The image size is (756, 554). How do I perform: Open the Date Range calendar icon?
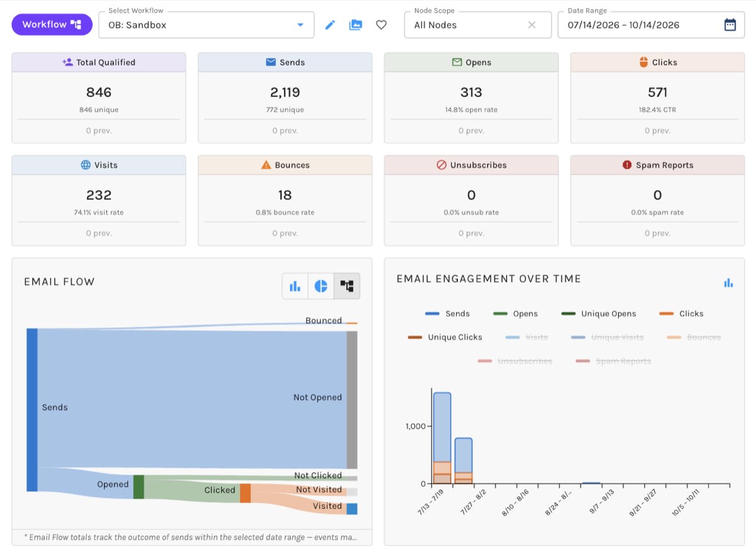pyautogui.click(x=730, y=25)
